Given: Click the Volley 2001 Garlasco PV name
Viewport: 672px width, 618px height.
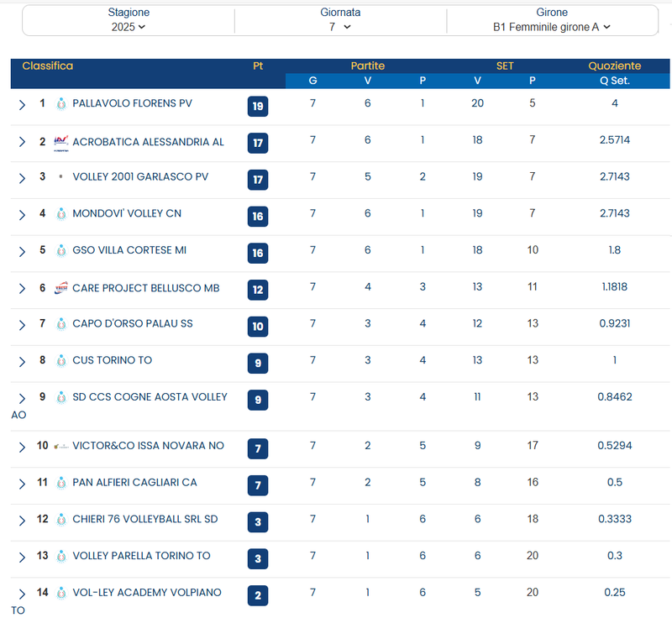Looking at the screenshot, I should pyautogui.click(x=140, y=177).
